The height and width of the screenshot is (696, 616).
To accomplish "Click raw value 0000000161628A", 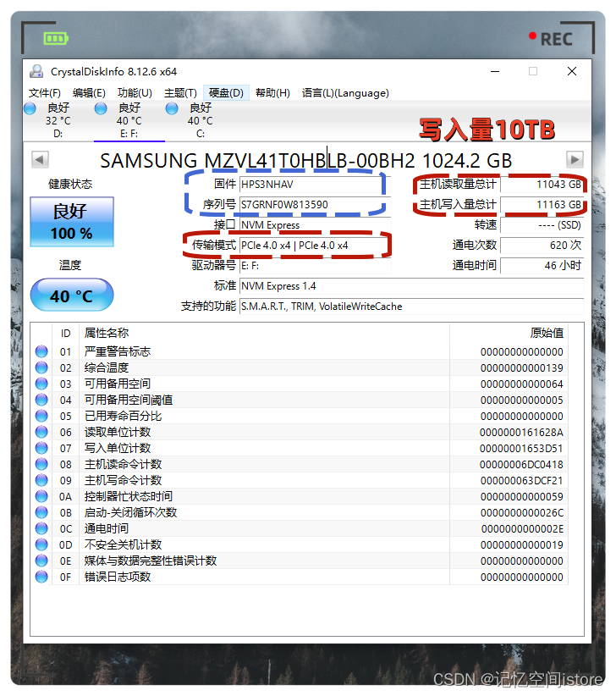I will click(521, 433).
